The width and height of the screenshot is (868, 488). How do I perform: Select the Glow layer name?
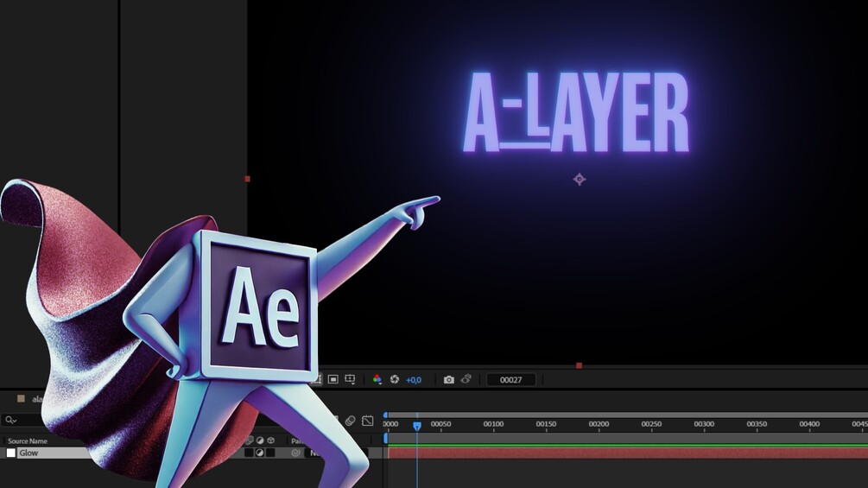[x=29, y=453]
